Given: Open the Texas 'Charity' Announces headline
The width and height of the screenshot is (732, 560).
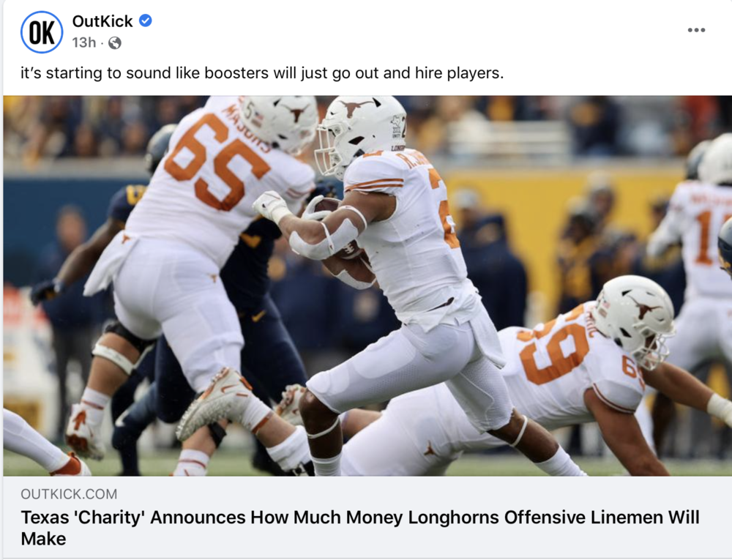Looking at the screenshot, I should [x=360, y=528].
